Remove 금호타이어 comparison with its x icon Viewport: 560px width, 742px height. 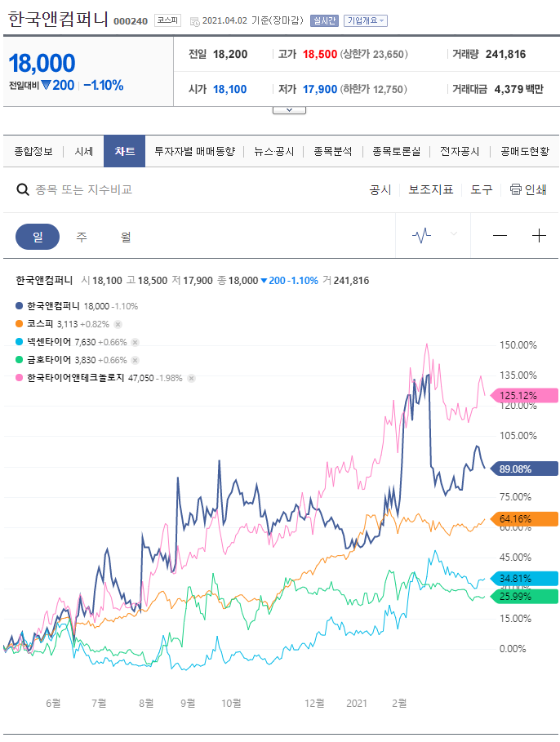coord(135,360)
